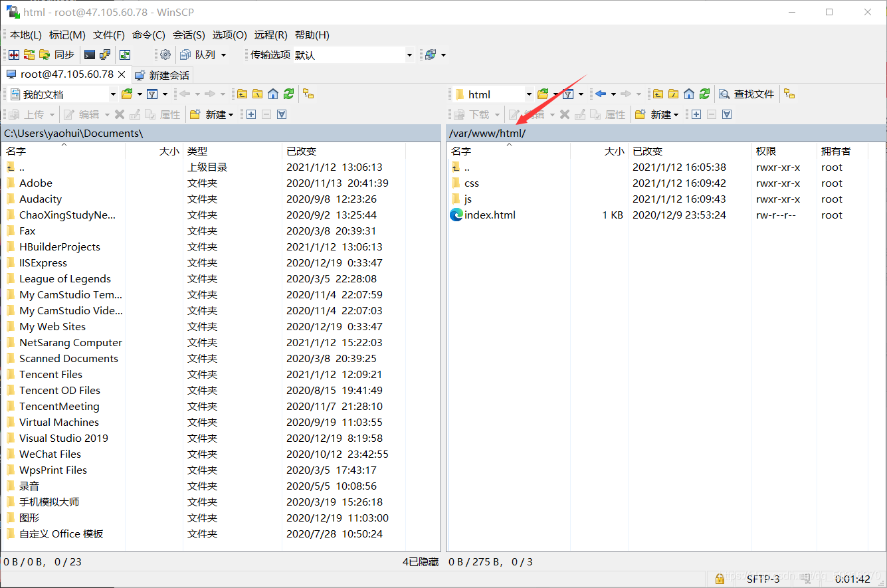Select the HBuilderProjects local folder
The width and height of the screenshot is (887, 588).
(60, 247)
